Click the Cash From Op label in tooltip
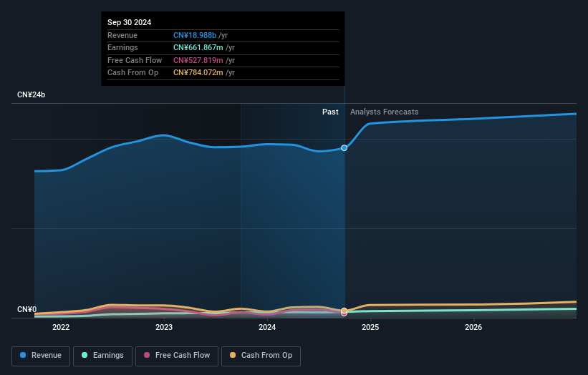This screenshot has width=588, height=375. click(132, 73)
